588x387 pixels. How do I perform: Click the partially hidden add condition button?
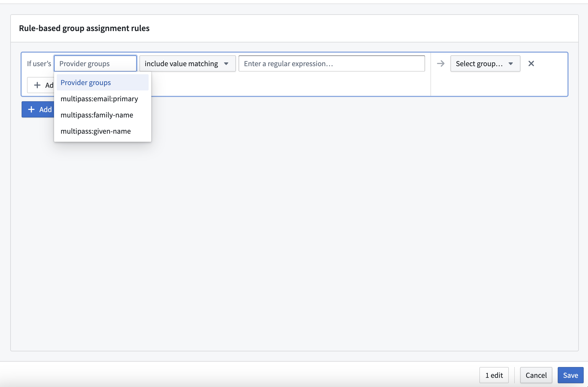tap(41, 85)
